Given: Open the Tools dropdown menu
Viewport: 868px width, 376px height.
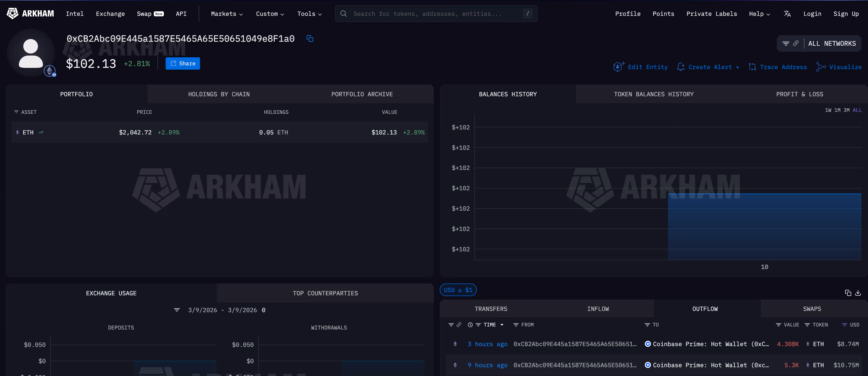Looking at the screenshot, I should 309,14.
